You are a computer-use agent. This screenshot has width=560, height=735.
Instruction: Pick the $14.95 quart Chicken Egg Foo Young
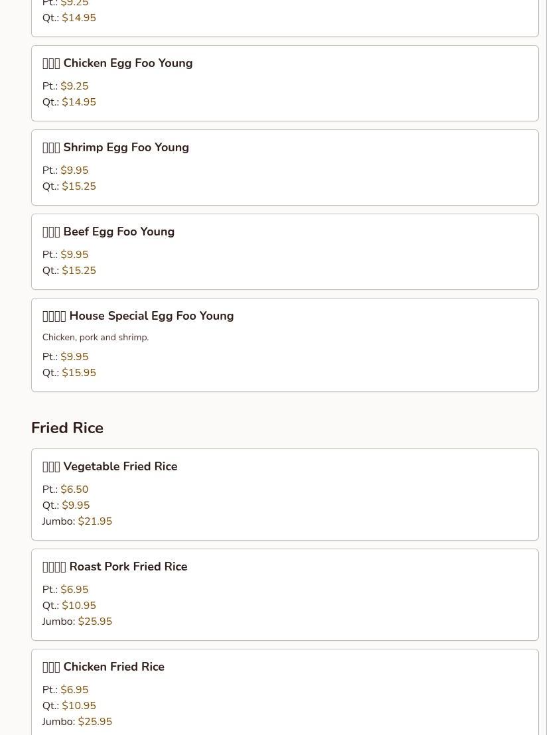[x=78, y=102]
